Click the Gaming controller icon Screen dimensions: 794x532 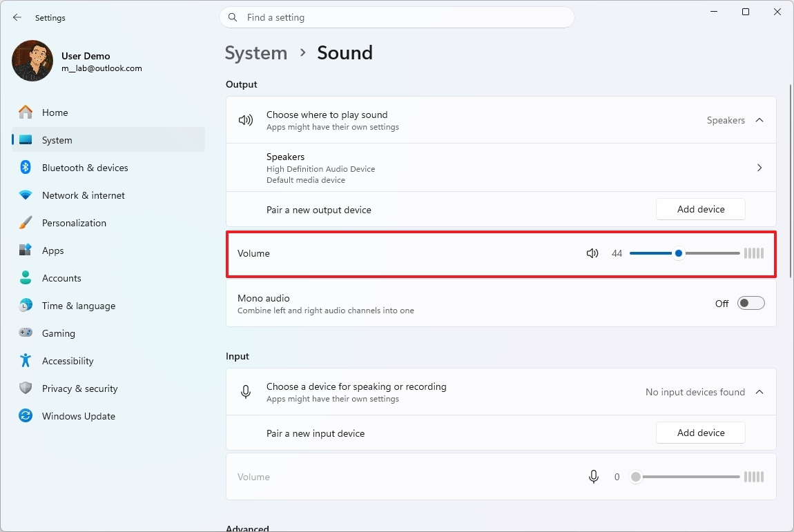coord(25,333)
